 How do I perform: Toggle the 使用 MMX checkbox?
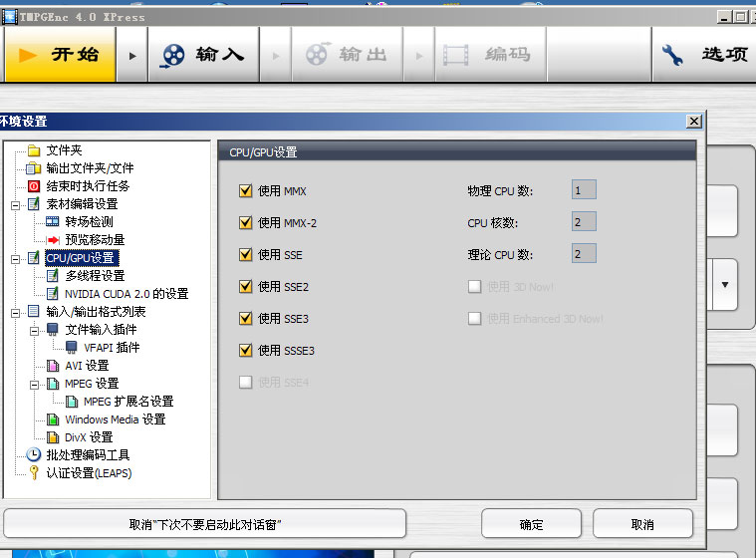point(245,191)
